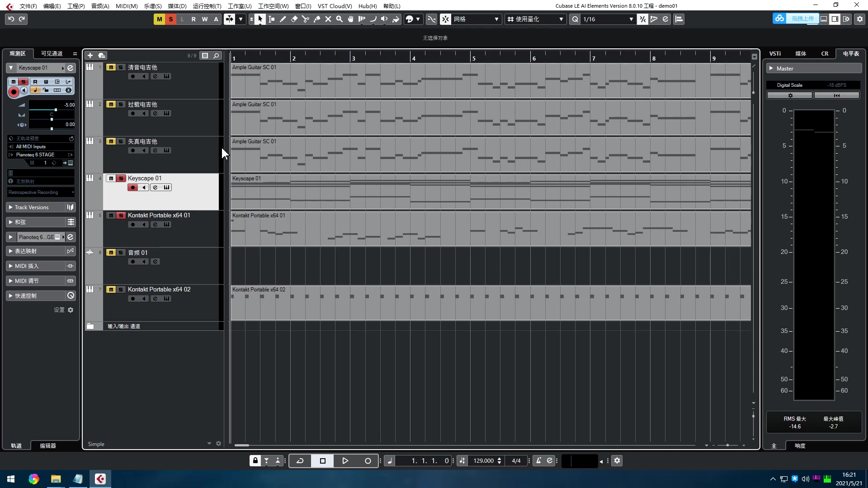Activate metronome click in transport bar
This screenshot has height=488, width=868.
(538, 460)
